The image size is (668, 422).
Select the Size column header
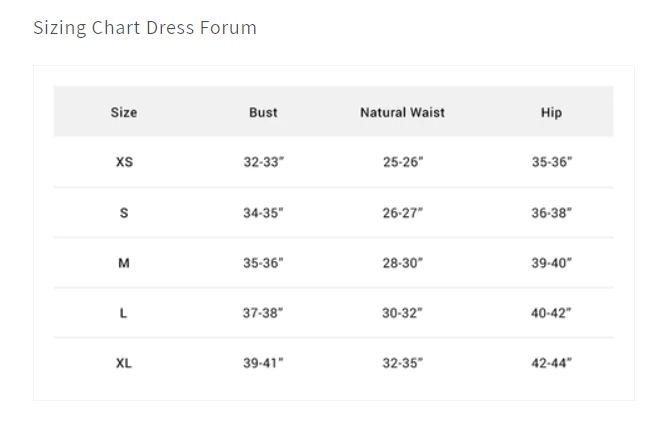tap(124, 113)
